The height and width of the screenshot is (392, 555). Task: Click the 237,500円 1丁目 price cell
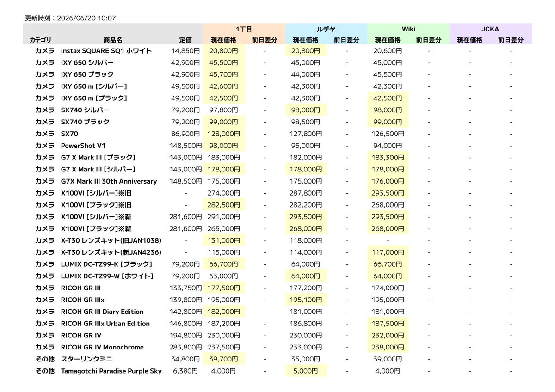224,347
